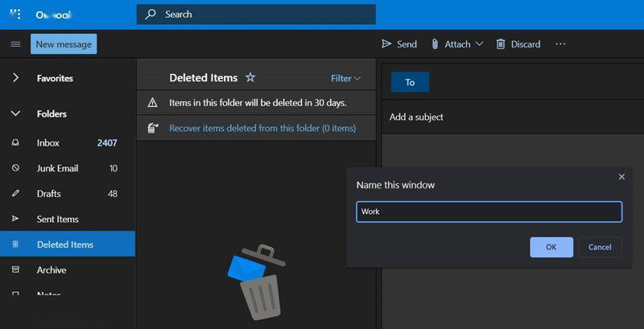Open the more actions ellipsis menu
The width and height of the screenshot is (644, 329).
pyautogui.click(x=561, y=44)
